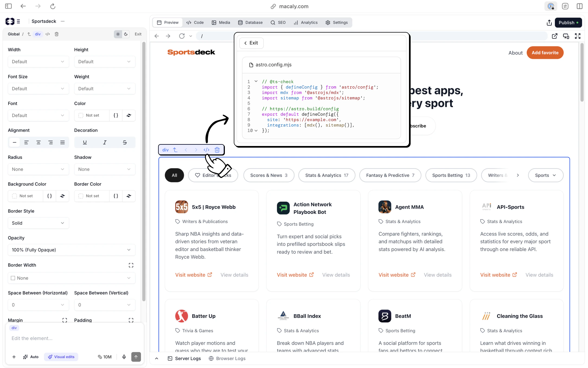This screenshot has width=588, height=368.
Task: Click the trash icon in div toolbar
Action: [x=217, y=150]
